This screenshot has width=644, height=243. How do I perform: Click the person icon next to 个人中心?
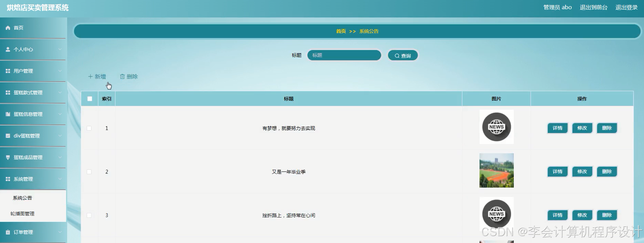(x=8, y=49)
